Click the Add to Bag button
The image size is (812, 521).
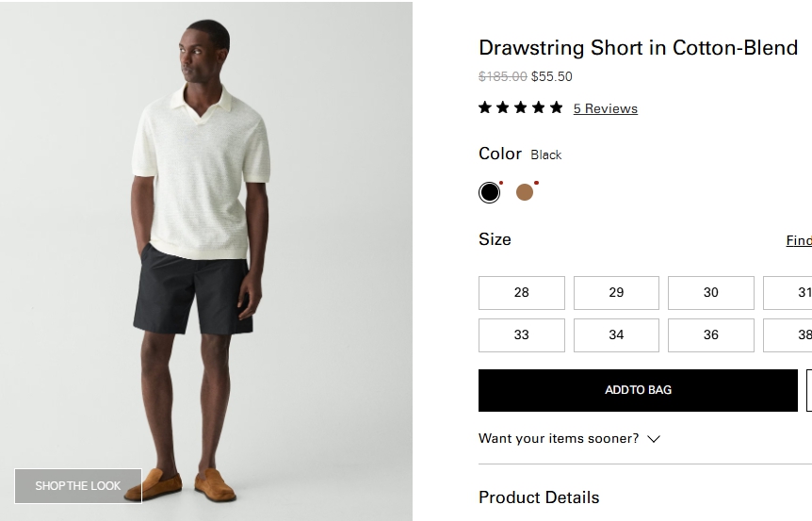[638, 390]
